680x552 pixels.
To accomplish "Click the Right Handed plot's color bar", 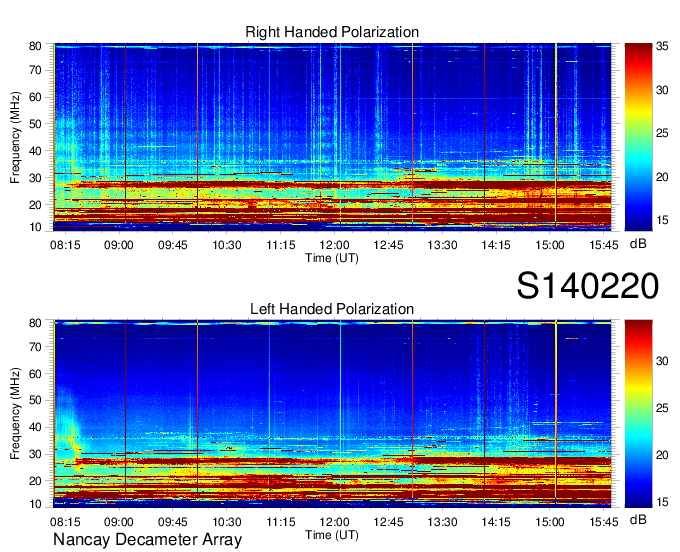I will [638, 137].
